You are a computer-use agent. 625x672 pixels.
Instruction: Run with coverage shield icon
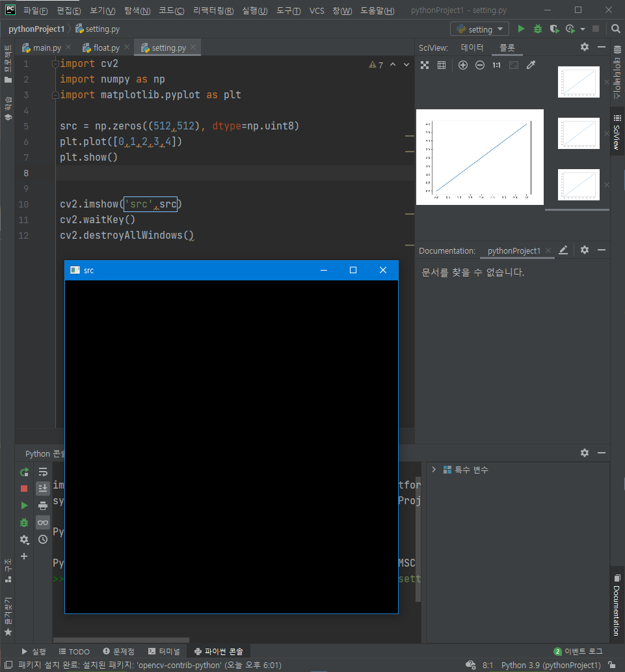click(554, 29)
